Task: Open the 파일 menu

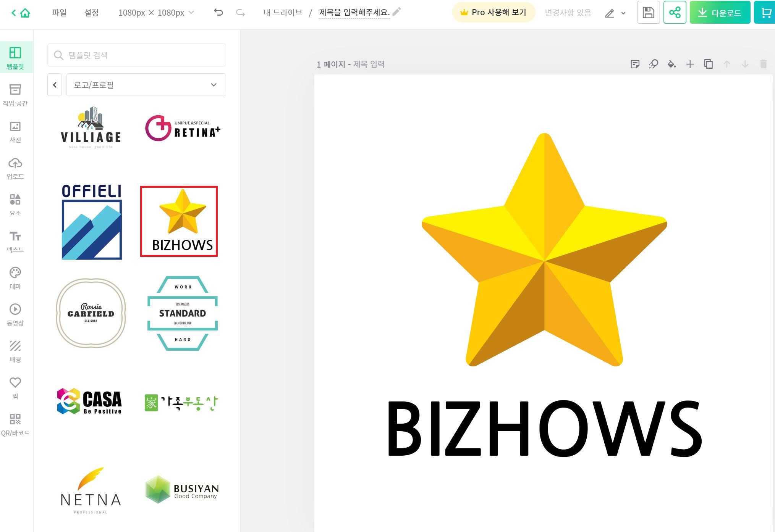Action: tap(59, 13)
